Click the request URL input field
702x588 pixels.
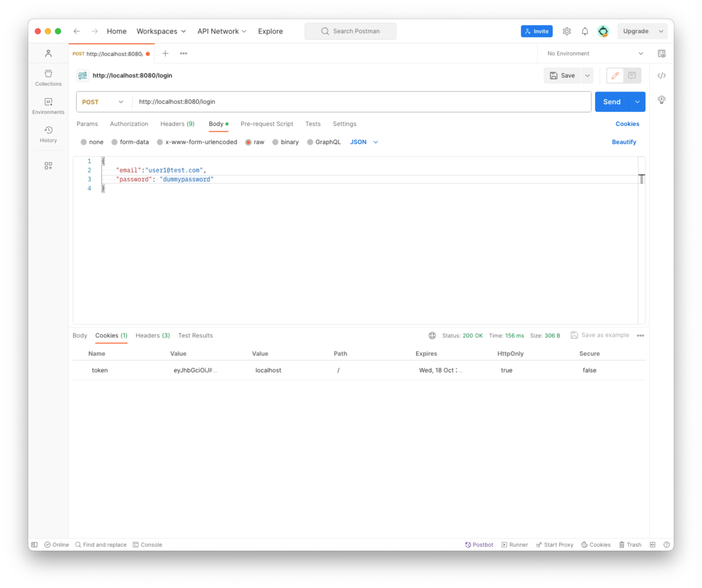coord(362,102)
